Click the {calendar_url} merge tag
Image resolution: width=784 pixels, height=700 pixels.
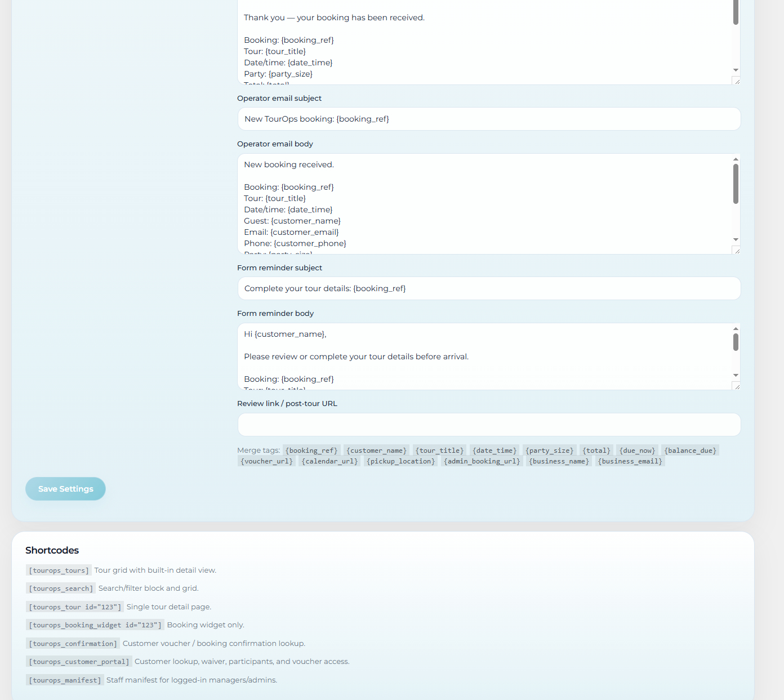tap(330, 461)
